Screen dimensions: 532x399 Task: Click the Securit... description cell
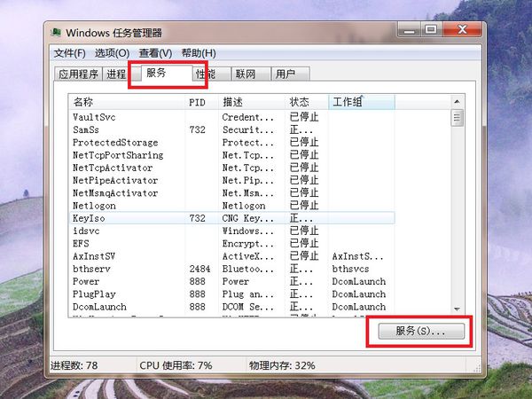coord(247,129)
